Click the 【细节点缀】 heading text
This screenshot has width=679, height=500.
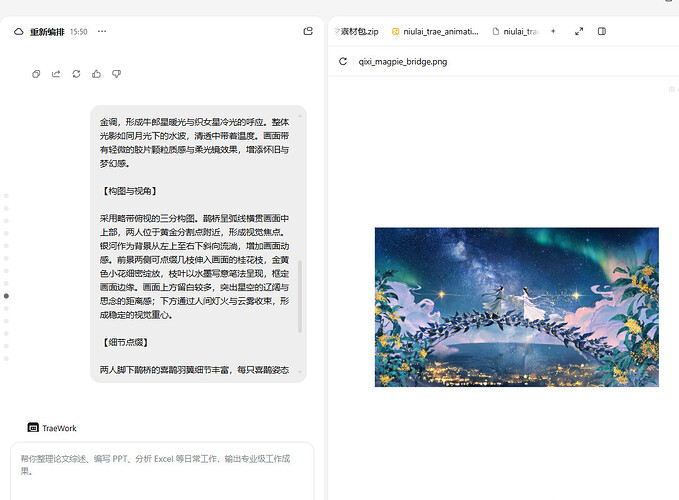click(x=125, y=342)
